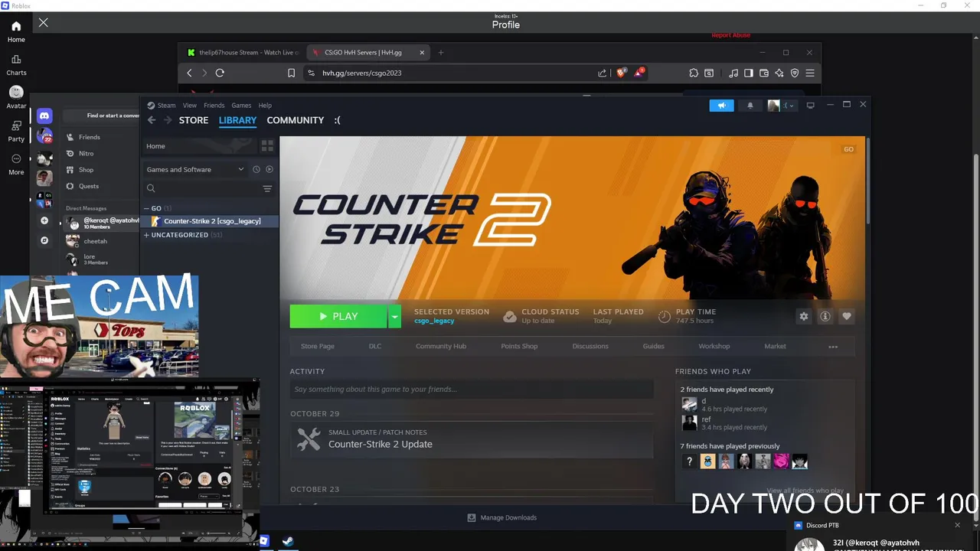Screen dimensions: 980x551
Task: Open Steam menu in Steam window
Action: tap(166, 106)
